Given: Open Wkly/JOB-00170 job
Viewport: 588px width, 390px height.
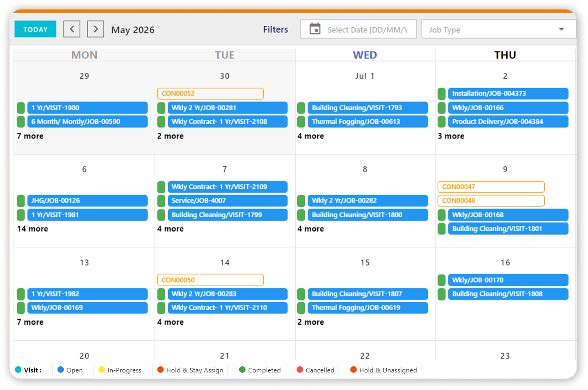Looking at the screenshot, I should [508, 280].
